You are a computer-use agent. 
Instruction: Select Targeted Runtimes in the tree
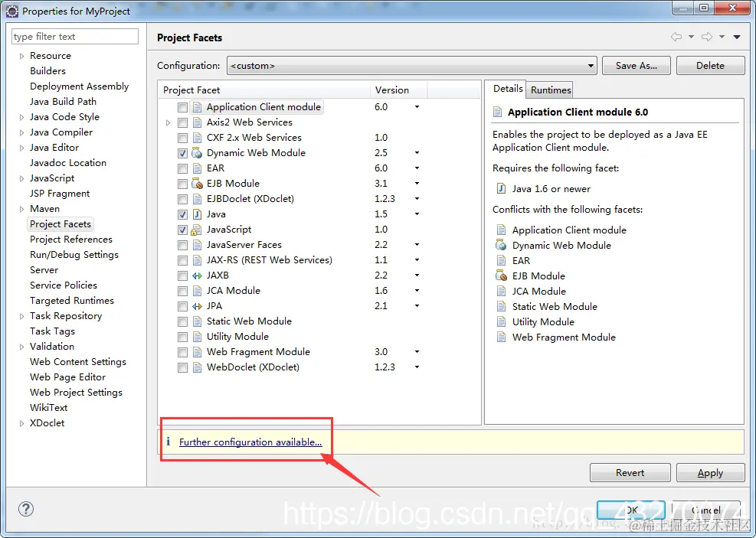click(x=71, y=301)
